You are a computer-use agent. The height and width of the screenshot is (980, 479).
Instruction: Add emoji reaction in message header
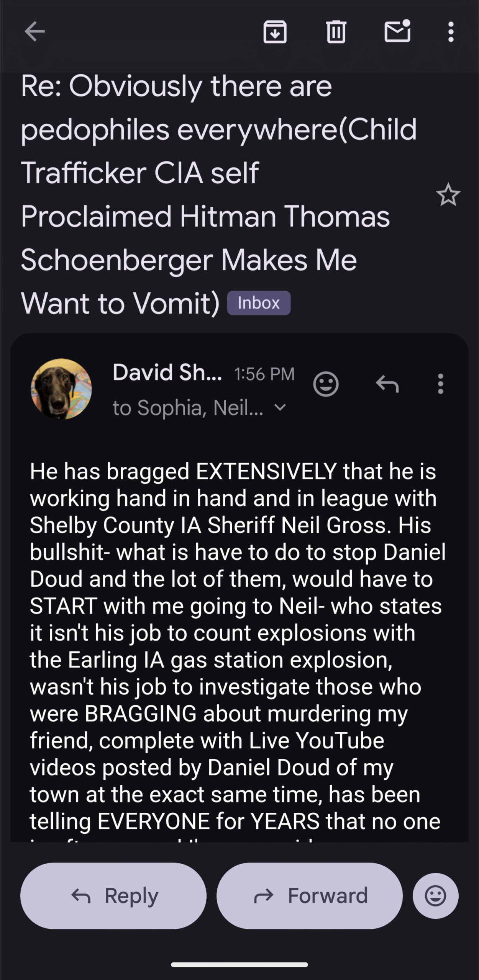coord(326,384)
